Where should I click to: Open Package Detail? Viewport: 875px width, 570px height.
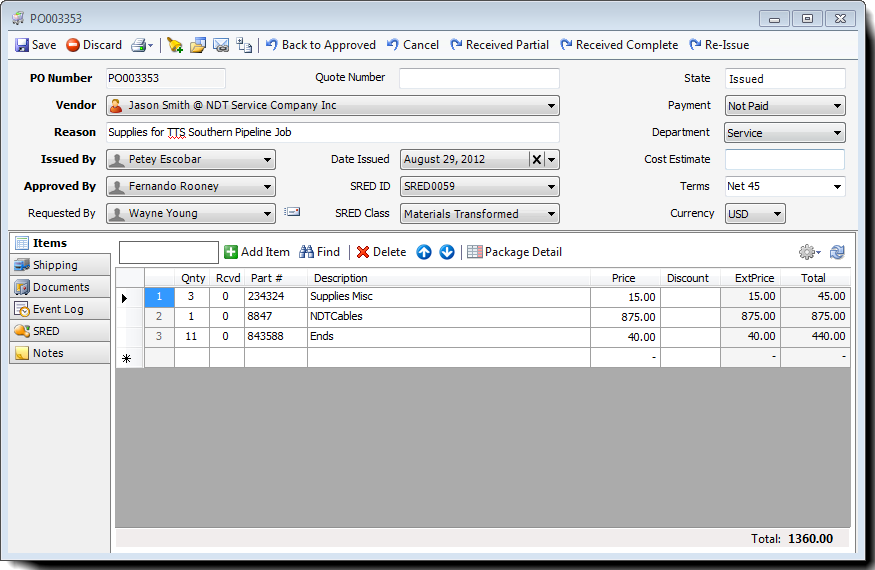(515, 252)
